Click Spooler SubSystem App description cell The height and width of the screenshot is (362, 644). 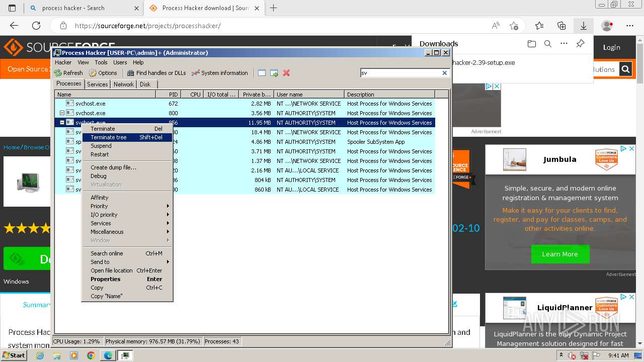coord(376,142)
